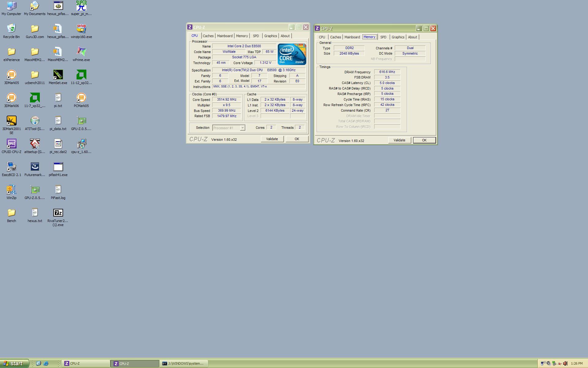Open Graphics tab in left CPU-Z window

(270, 36)
